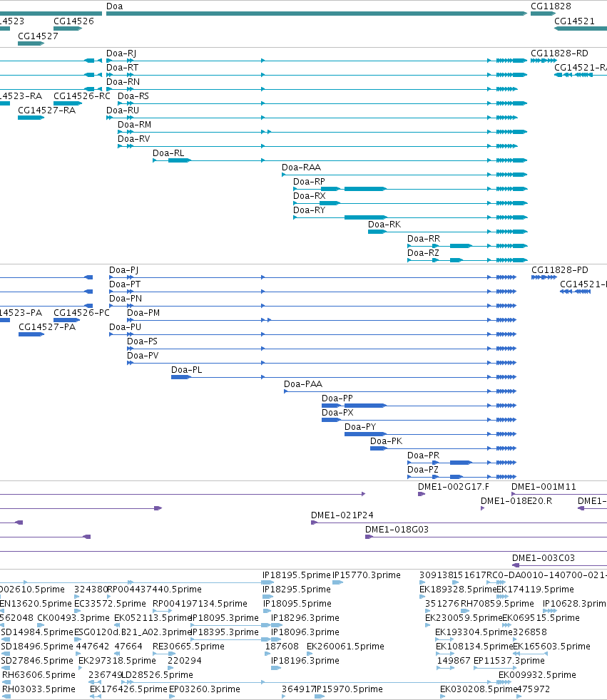Select the Doa-PR polypeptide label
The width and height of the screenshot is (607, 700).
click(423, 455)
